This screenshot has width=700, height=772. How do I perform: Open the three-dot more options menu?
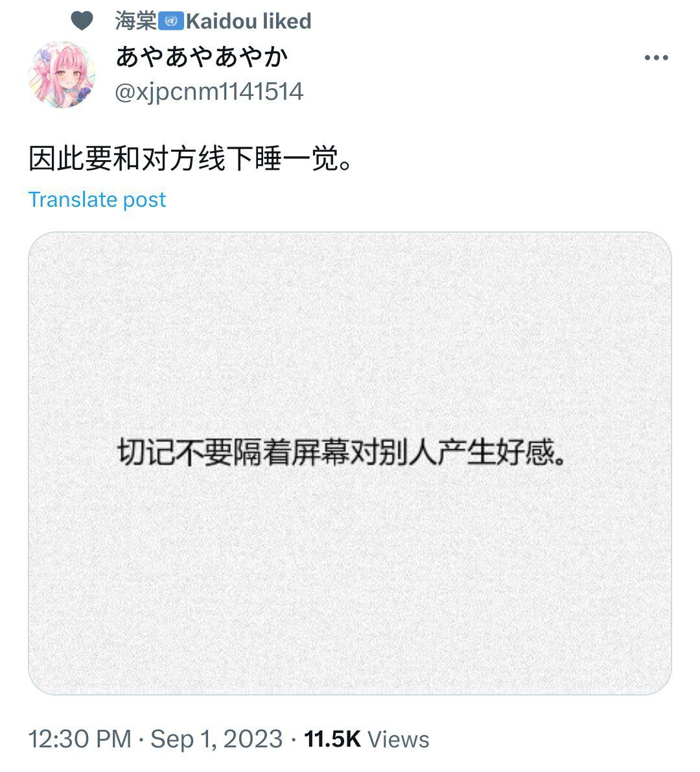[x=656, y=58]
